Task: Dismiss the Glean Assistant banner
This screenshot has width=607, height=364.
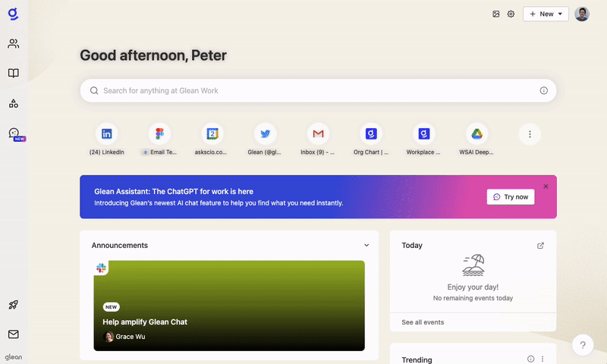Action: [546, 187]
